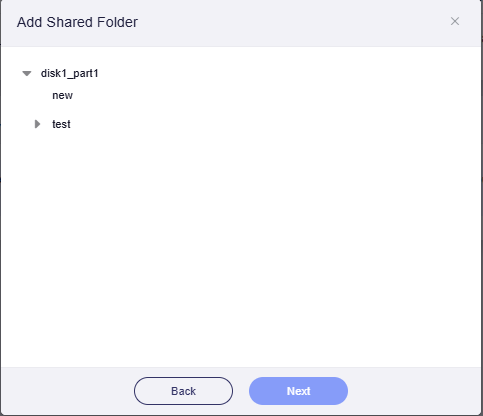Highlight the root disk1_part1 partition
Image resolution: width=483 pixels, height=416 pixels.
69,73
